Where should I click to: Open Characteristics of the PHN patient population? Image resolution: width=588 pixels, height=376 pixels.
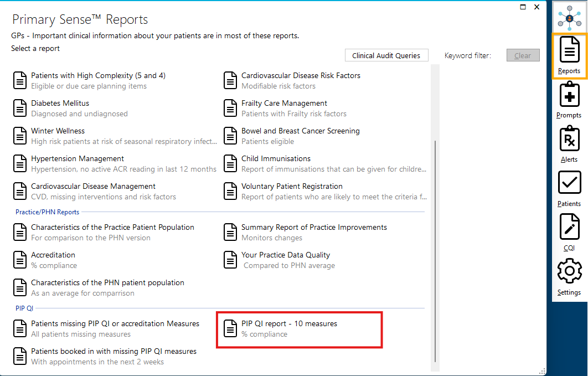pos(107,283)
